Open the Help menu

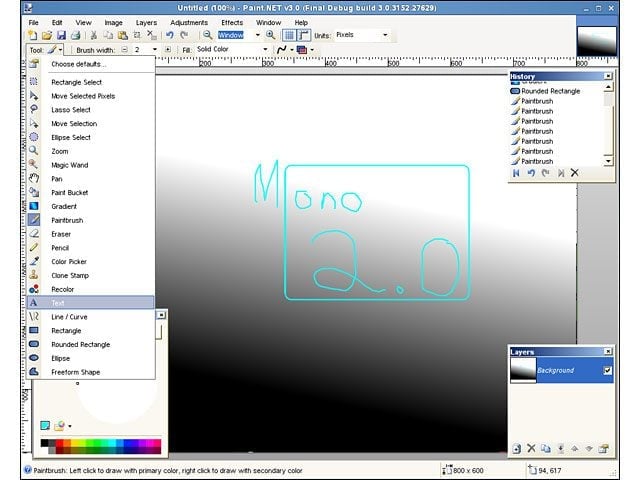click(301, 22)
